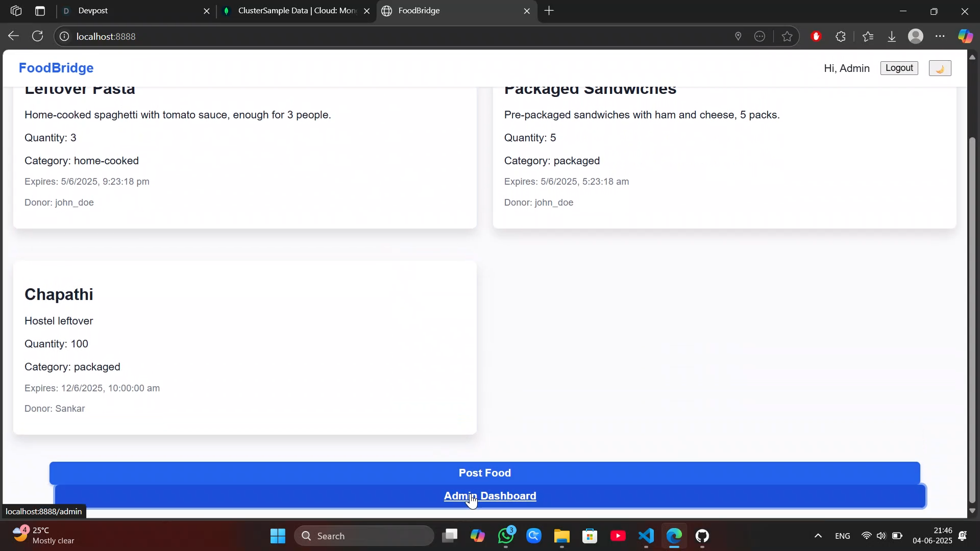Image resolution: width=980 pixels, height=551 pixels.
Task: Click the FoodBridge logo link
Action: pyautogui.click(x=56, y=68)
